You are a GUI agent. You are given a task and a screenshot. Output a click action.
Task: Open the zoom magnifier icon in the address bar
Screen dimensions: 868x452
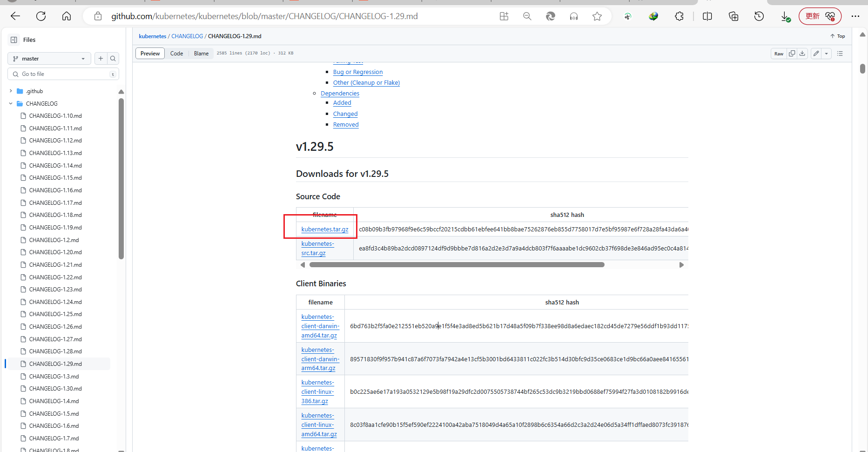[x=527, y=16]
